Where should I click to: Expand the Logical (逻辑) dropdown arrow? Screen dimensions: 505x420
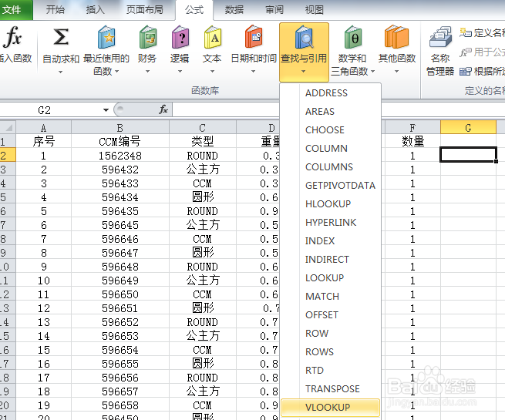click(x=180, y=72)
